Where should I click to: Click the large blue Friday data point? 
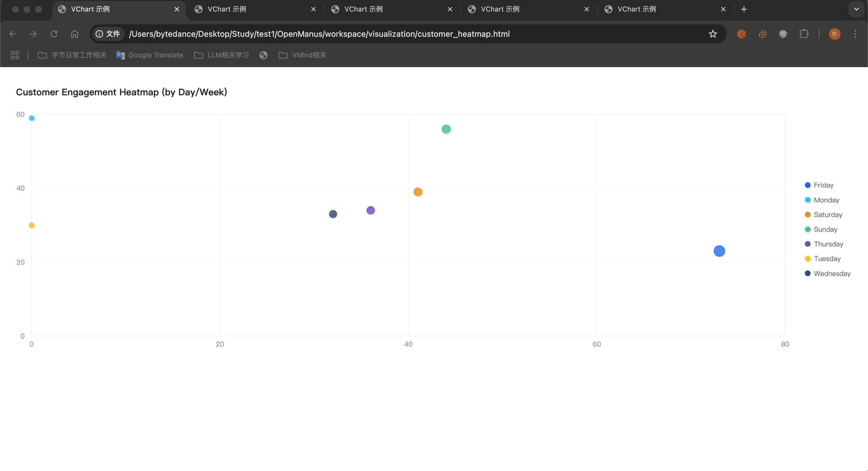point(719,251)
